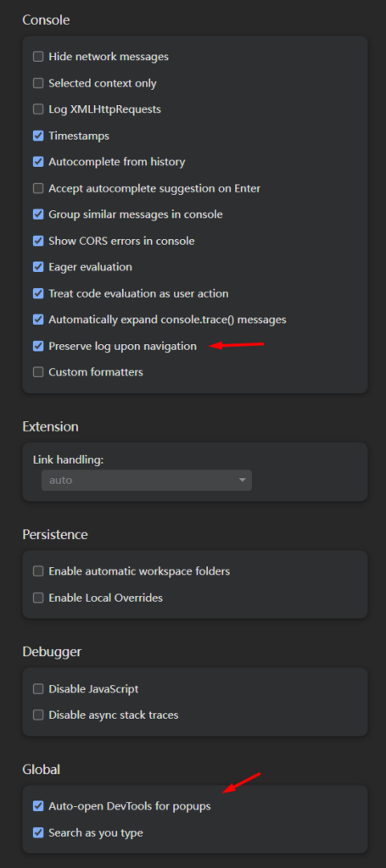Check Disable JavaScript option
This screenshot has height=868, width=386.
38,688
